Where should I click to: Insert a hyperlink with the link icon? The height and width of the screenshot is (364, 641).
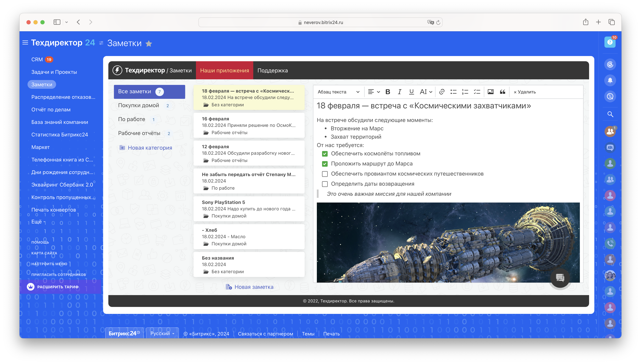click(442, 92)
